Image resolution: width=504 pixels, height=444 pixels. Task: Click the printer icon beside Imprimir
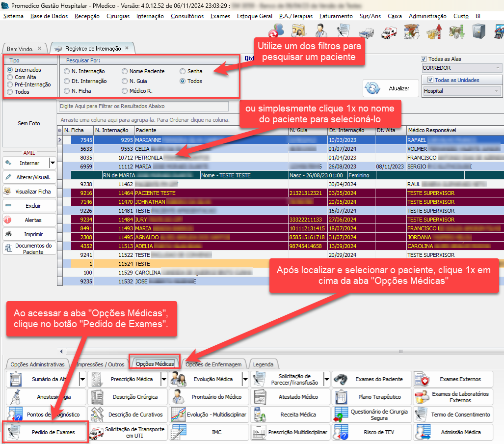click(8, 234)
